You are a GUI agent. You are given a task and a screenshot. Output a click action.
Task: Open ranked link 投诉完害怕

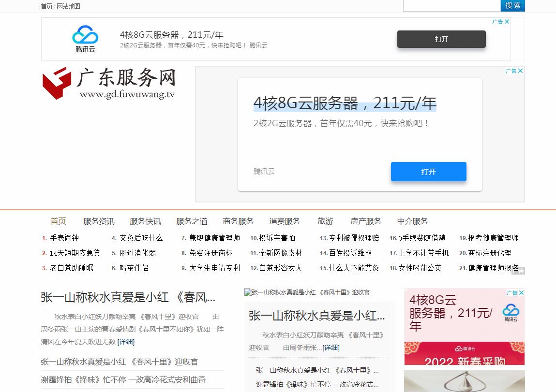click(x=277, y=238)
